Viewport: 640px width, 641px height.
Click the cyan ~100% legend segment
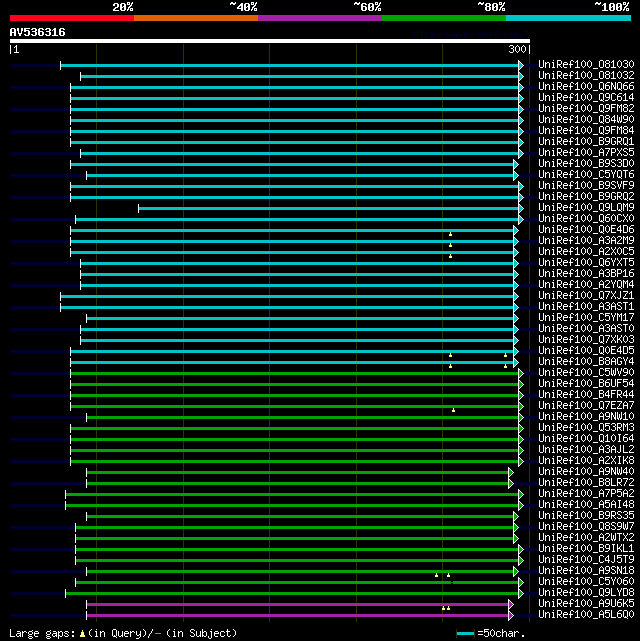[x=568, y=18]
